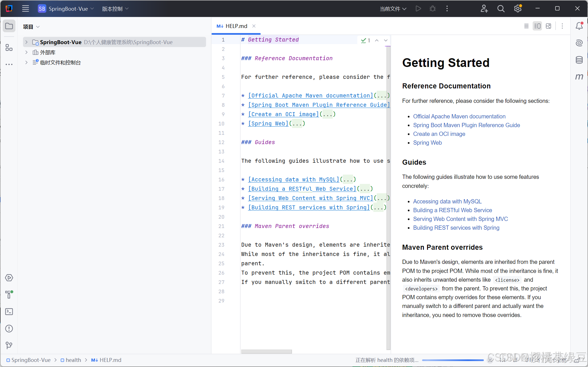Open the 当前文件 run configuration dropdown
The width and height of the screenshot is (588, 367).
point(393,9)
